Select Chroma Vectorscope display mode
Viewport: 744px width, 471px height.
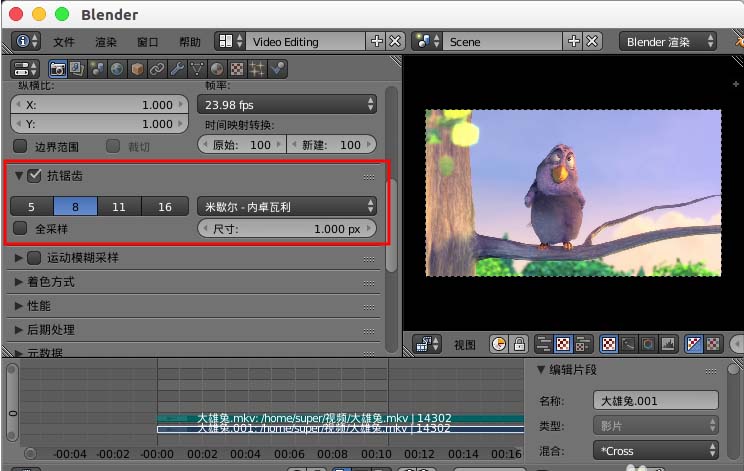coord(648,344)
